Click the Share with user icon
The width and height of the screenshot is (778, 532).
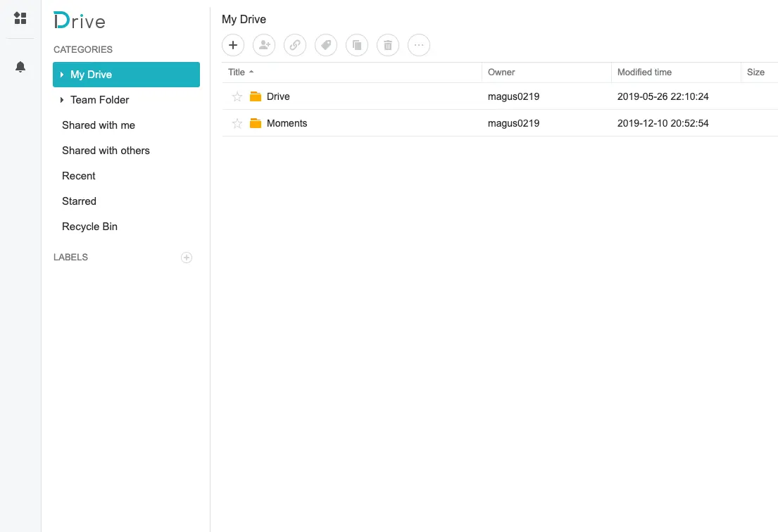(264, 45)
